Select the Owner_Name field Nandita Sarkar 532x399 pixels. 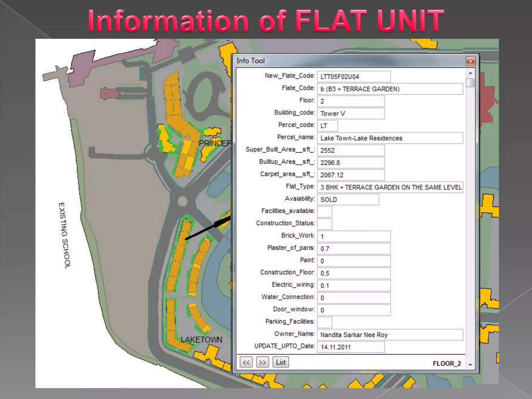coord(390,335)
